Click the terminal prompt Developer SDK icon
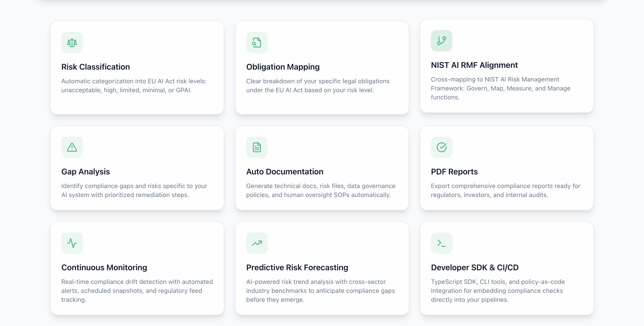This screenshot has height=326, width=644. point(441,243)
